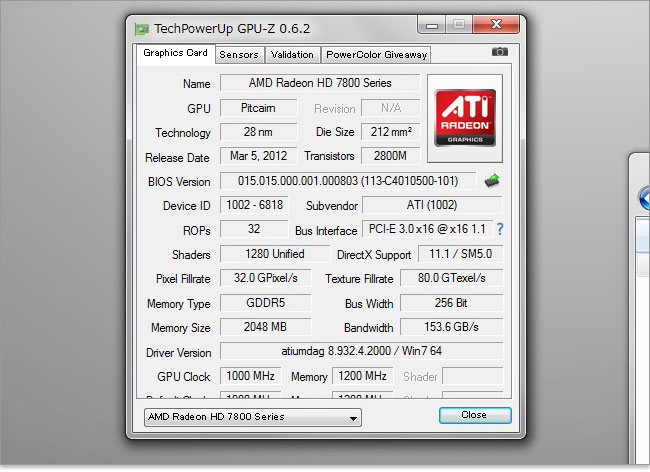Open the Validation tab
Viewport: 650px width, 472px height.
click(292, 55)
